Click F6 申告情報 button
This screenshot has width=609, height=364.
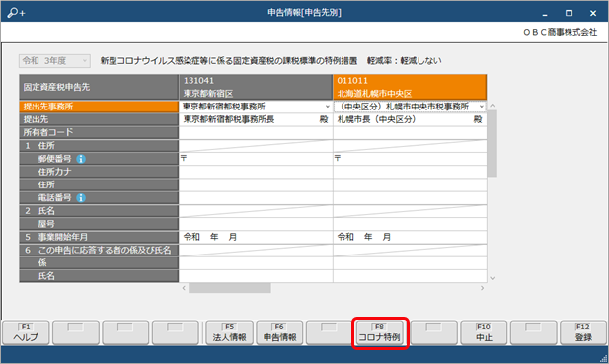(x=279, y=332)
